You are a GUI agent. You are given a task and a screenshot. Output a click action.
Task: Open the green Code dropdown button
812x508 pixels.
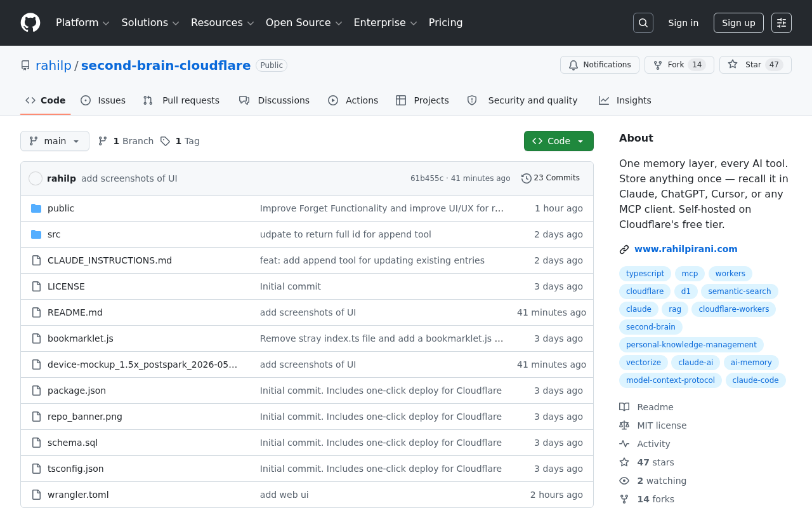point(559,141)
